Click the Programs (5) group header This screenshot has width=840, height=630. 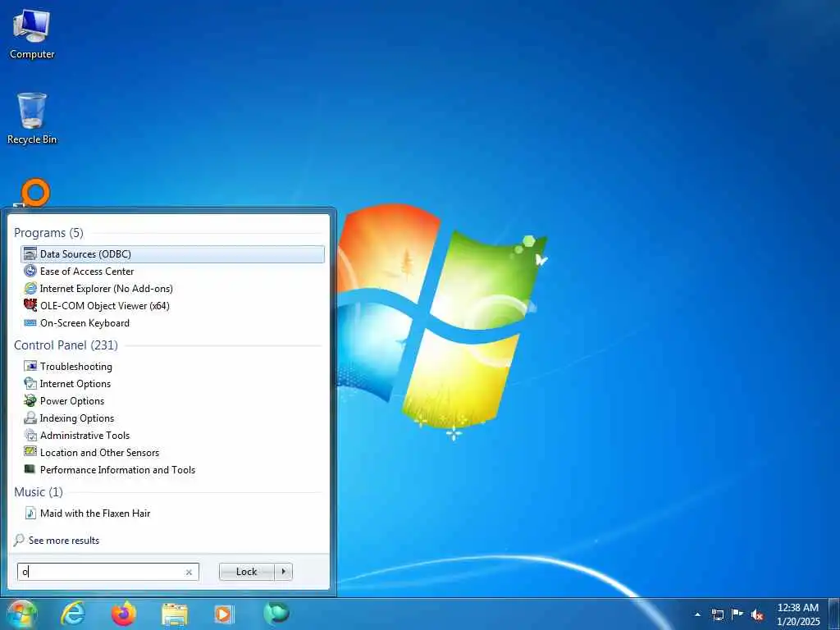(x=48, y=232)
